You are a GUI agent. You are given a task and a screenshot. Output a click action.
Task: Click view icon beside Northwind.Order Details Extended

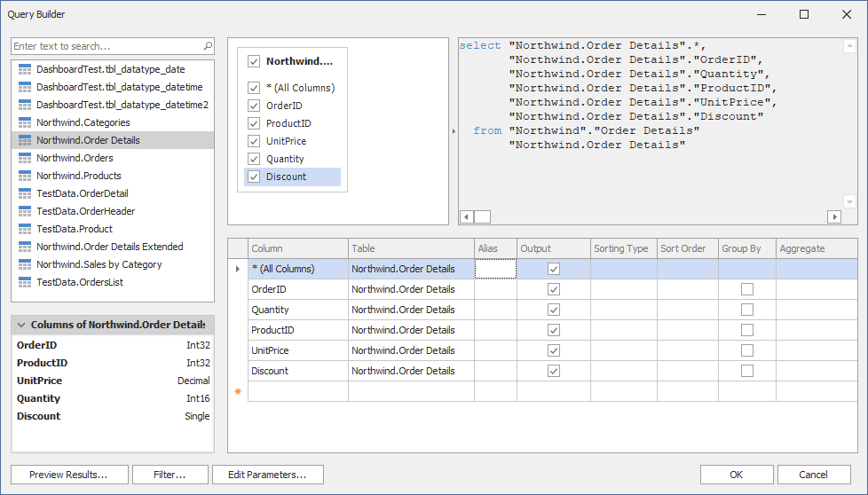coord(25,246)
